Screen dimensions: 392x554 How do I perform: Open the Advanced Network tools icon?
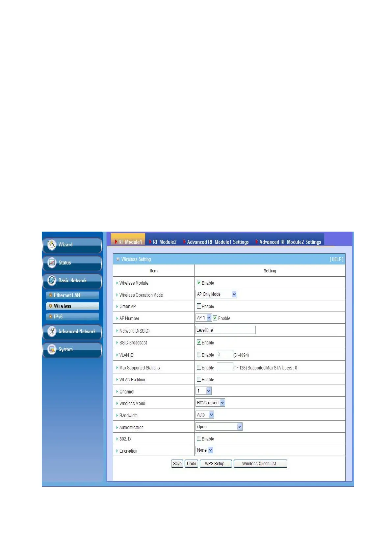point(52,331)
